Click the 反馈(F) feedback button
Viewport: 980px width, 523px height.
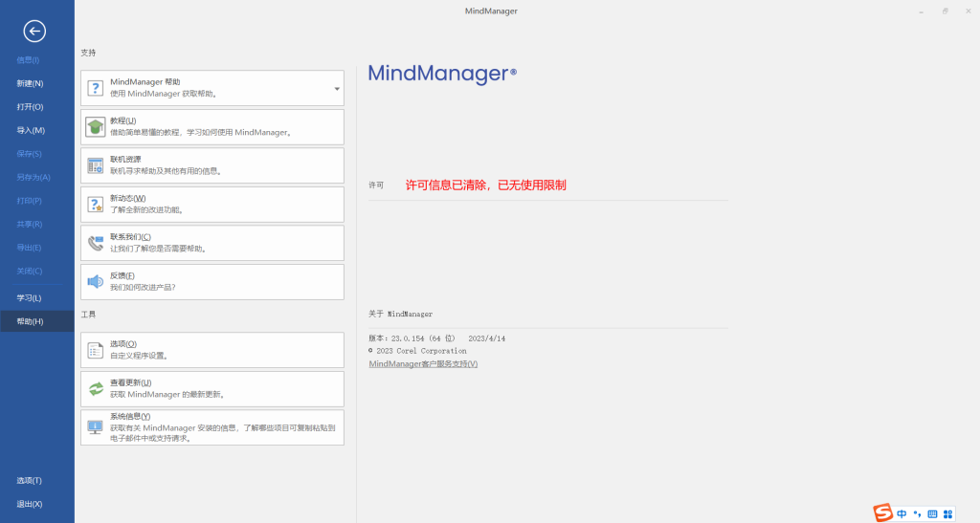pyautogui.click(x=212, y=282)
